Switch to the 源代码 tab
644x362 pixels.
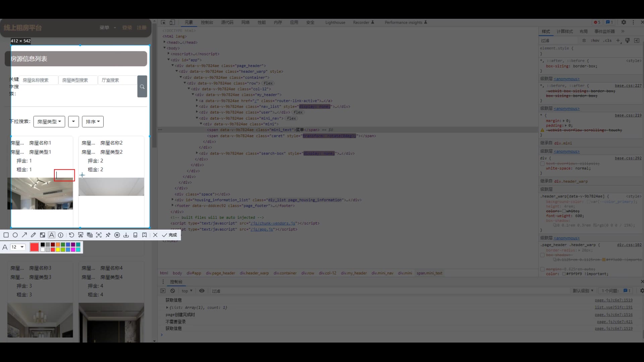coord(227,22)
